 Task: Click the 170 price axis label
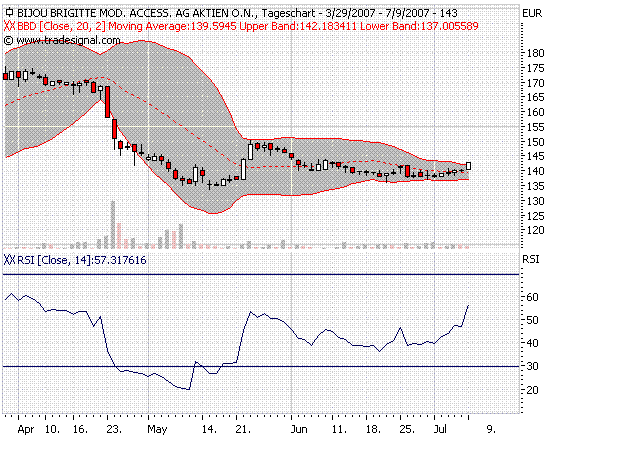[x=535, y=83]
